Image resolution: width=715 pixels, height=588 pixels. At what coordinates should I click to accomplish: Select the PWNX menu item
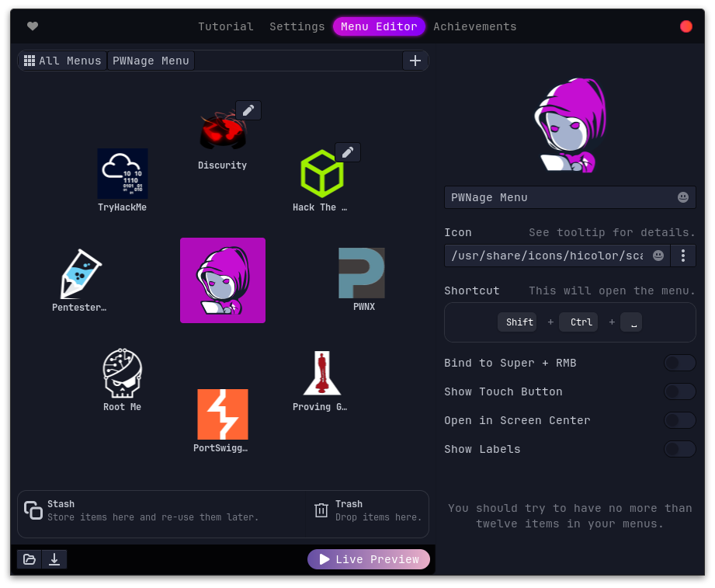coord(362,273)
